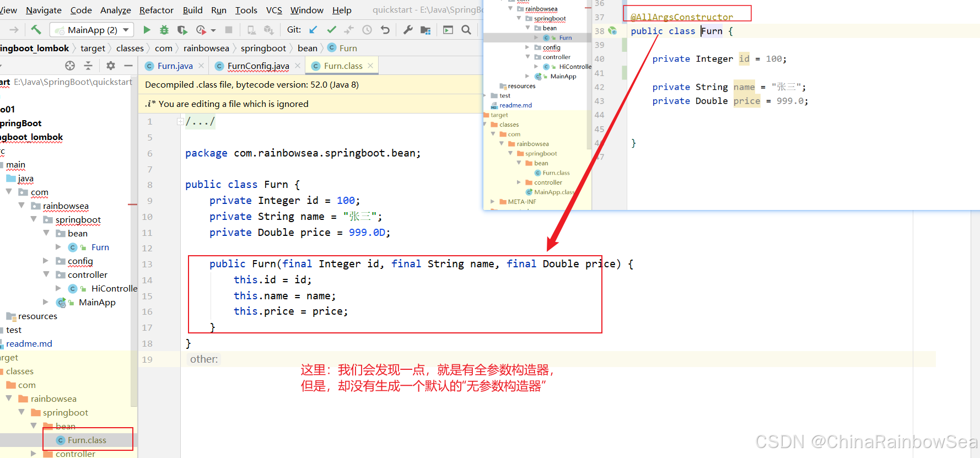Viewport: 980px width, 458px height.
Task: Collapse the com package under java
Action: (9, 192)
